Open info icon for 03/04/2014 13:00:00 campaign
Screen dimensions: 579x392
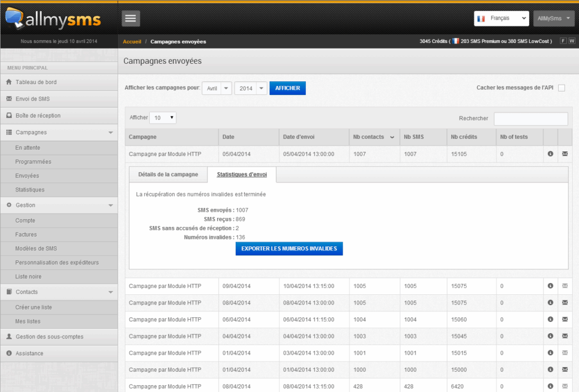coord(550,353)
